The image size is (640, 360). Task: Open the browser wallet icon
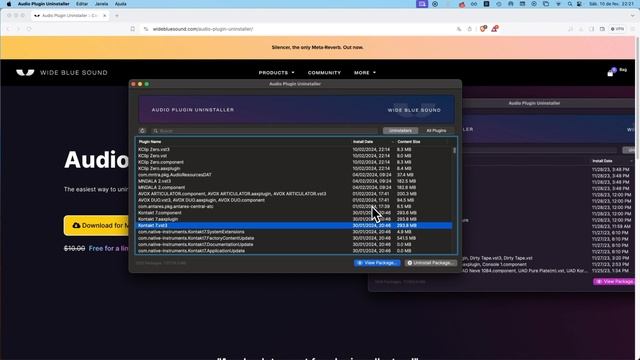(602, 29)
